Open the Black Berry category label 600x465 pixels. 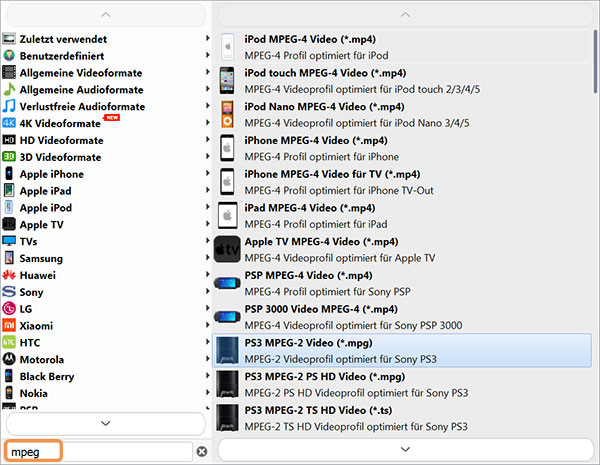point(47,376)
